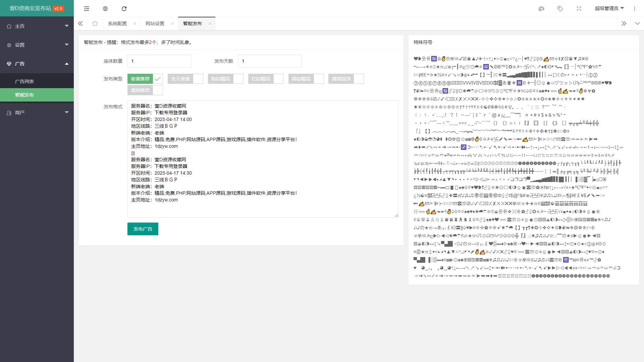The image size is (644, 362).
Task: Click the 特殊符号 panel heading
Action: pyautogui.click(x=423, y=42)
